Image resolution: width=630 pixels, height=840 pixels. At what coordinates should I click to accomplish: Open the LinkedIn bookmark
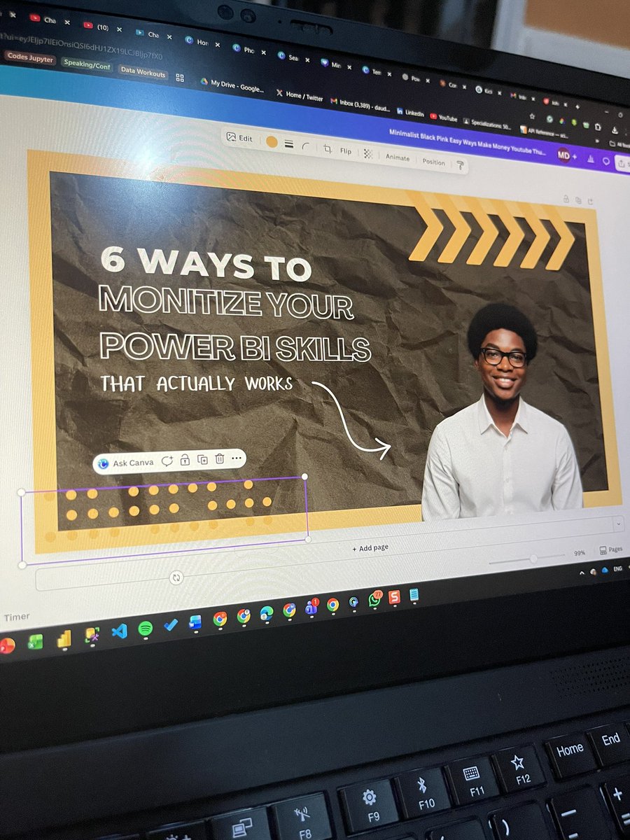coord(411,112)
